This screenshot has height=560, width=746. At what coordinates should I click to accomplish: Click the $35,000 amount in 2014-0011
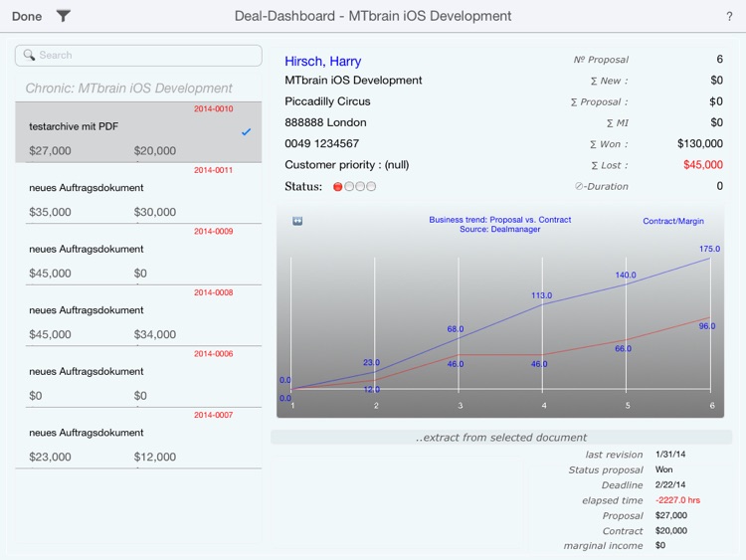click(x=50, y=212)
